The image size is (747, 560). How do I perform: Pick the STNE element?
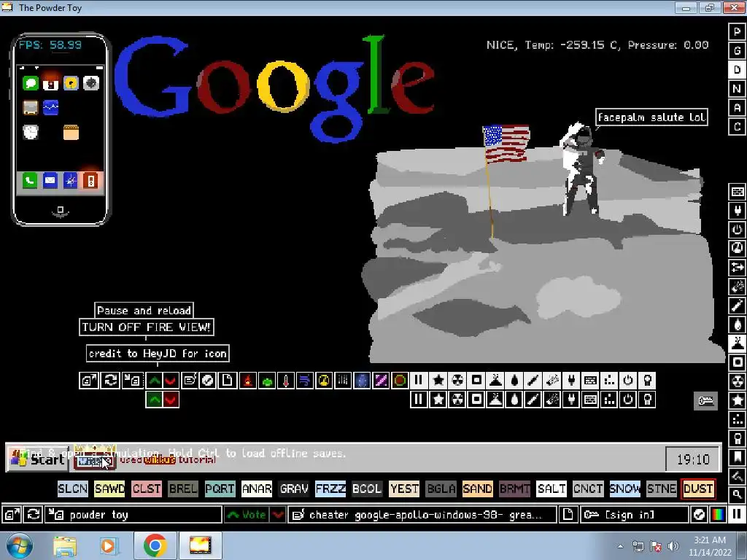661,489
